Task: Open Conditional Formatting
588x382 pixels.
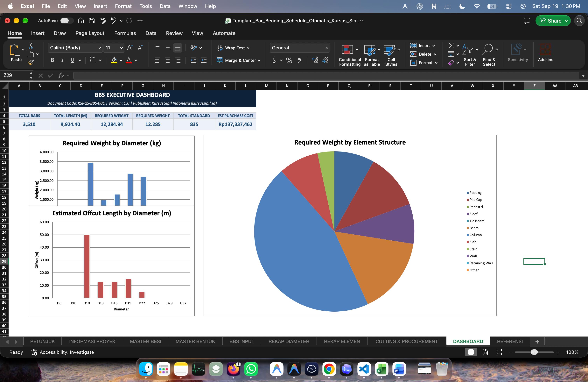Action: (350, 55)
